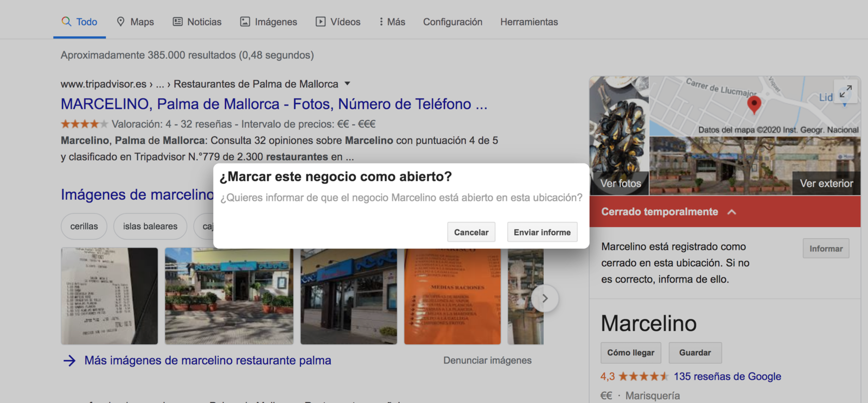The image size is (868, 403).
Task: Click the Informar button
Action: click(x=826, y=248)
